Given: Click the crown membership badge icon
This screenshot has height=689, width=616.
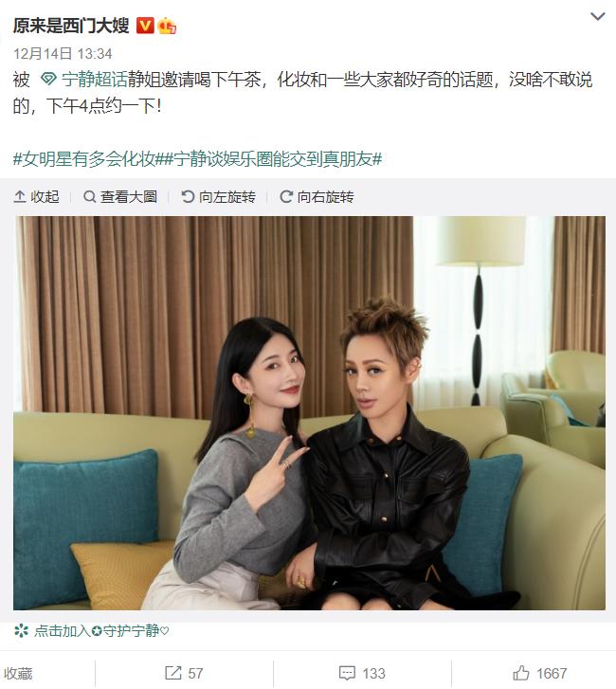Looking at the screenshot, I should (167, 26).
